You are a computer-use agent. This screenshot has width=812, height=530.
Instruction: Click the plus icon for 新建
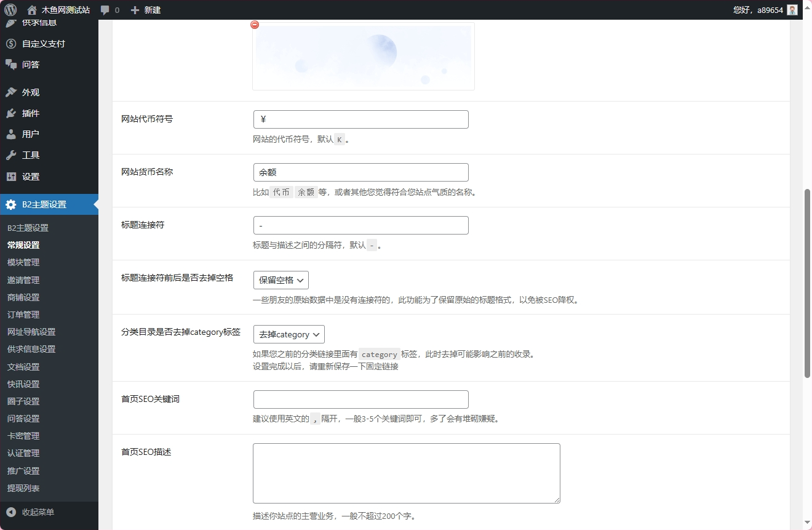point(135,10)
